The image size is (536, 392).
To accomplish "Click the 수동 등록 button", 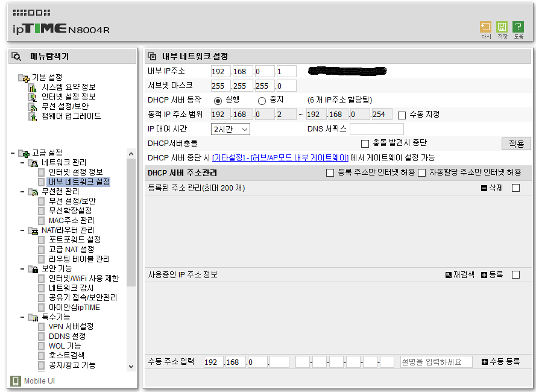I will (501, 362).
